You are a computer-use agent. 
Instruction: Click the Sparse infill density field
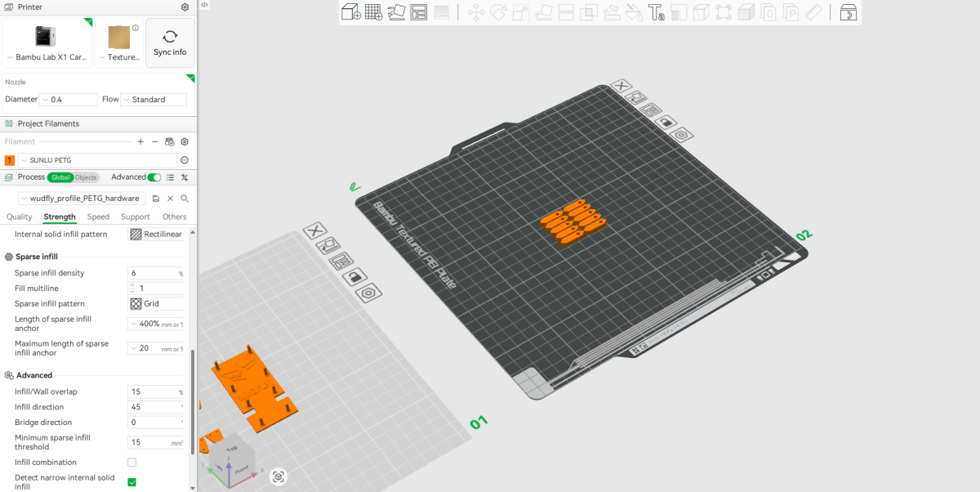156,273
